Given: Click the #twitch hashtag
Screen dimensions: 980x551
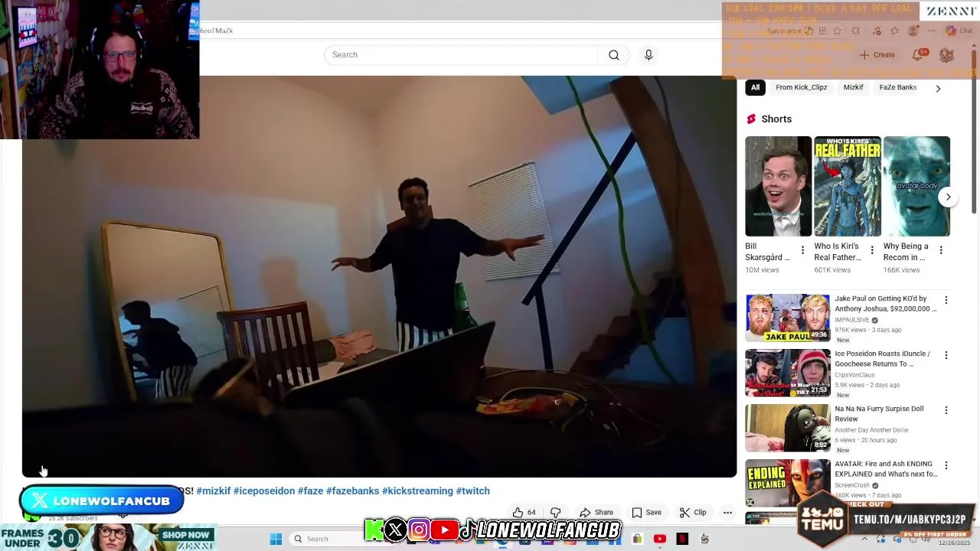Looking at the screenshot, I should pyautogui.click(x=473, y=491).
